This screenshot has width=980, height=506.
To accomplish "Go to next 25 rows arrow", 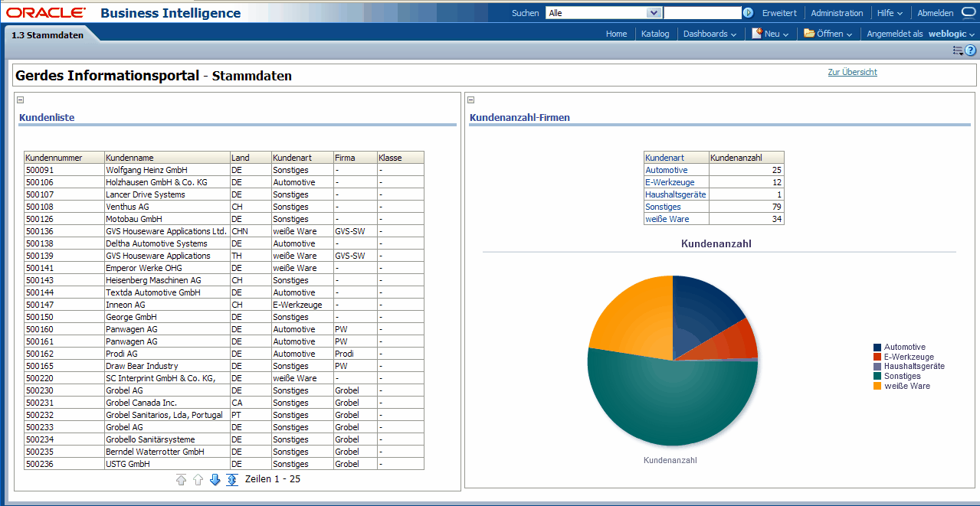I will click(x=215, y=480).
